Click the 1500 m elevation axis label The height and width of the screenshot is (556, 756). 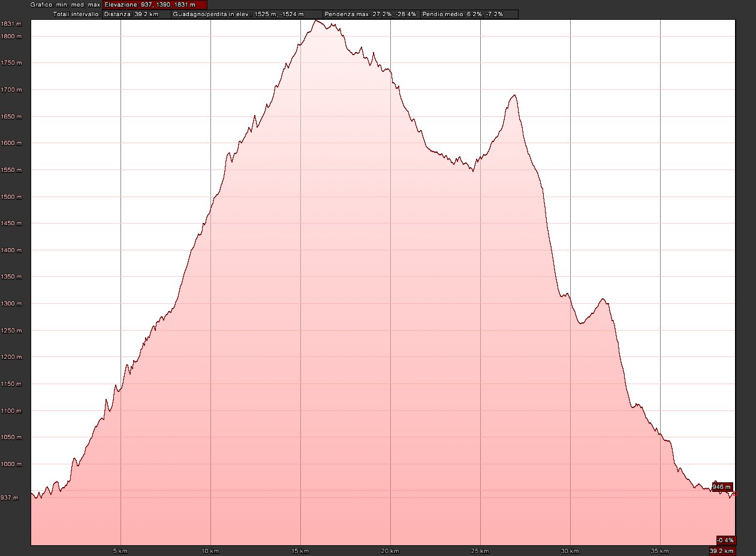pos(11,197)
